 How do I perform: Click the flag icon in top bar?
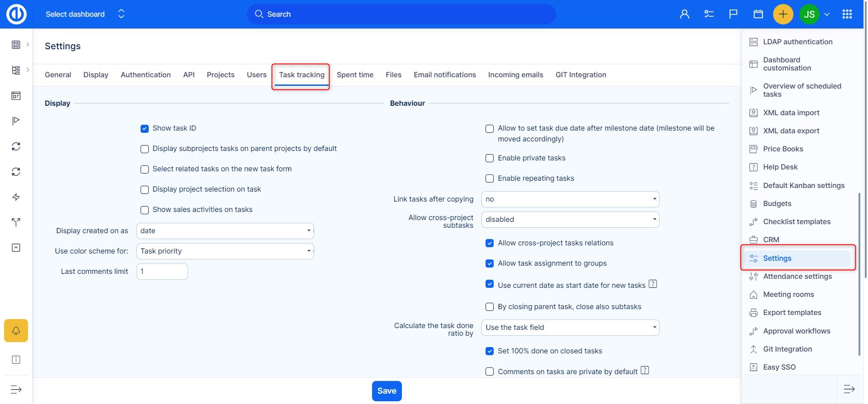733,14
